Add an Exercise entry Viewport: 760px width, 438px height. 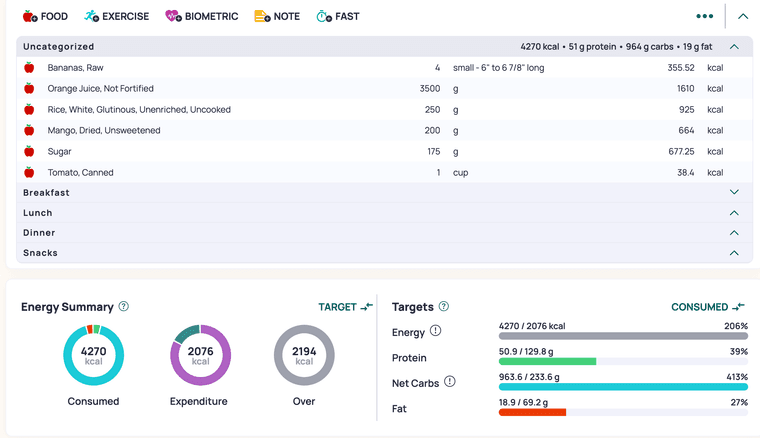point(117,17)
